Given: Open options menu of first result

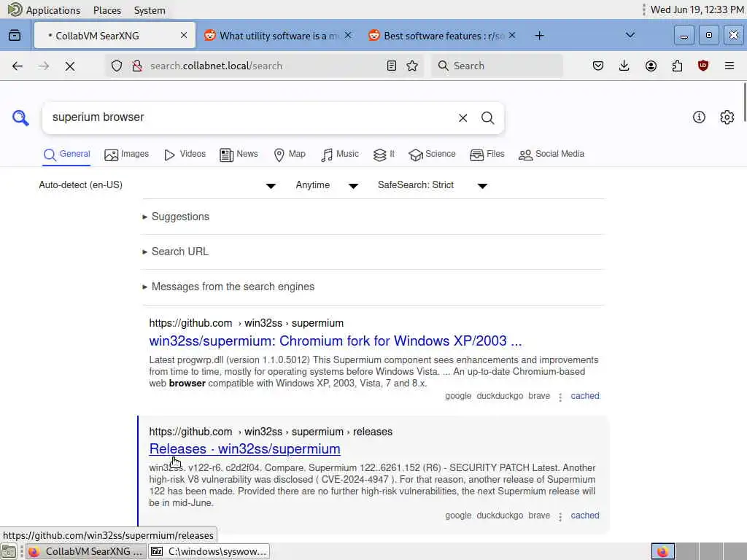Looking at the screenshot, I should 560,397.
